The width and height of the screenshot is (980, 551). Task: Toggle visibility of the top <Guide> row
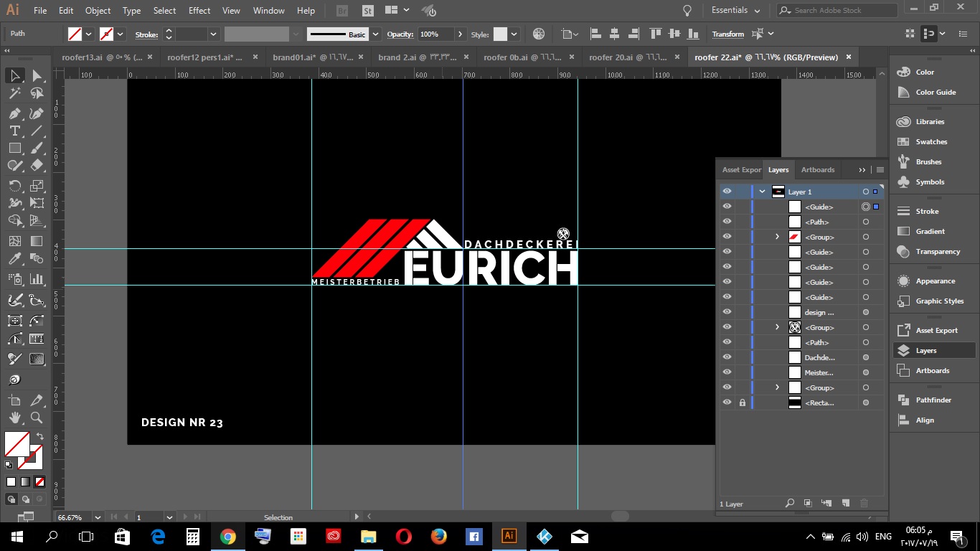[x=727, y=207]
